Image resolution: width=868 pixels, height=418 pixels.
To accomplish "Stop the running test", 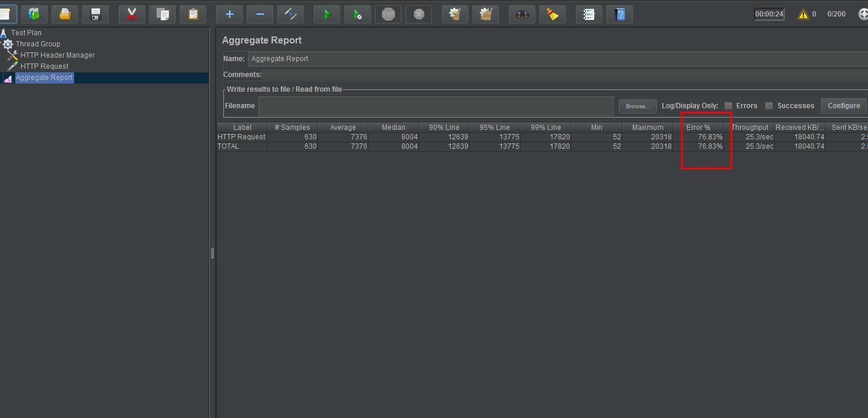I will coord(388,14).
